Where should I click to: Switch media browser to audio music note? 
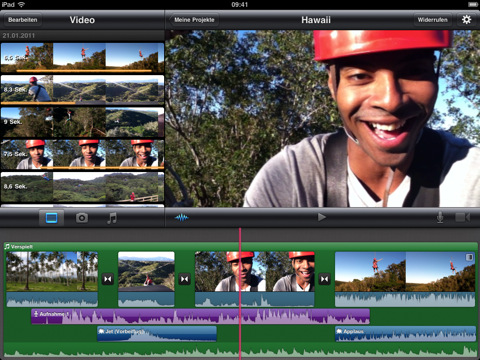[112, 218]
